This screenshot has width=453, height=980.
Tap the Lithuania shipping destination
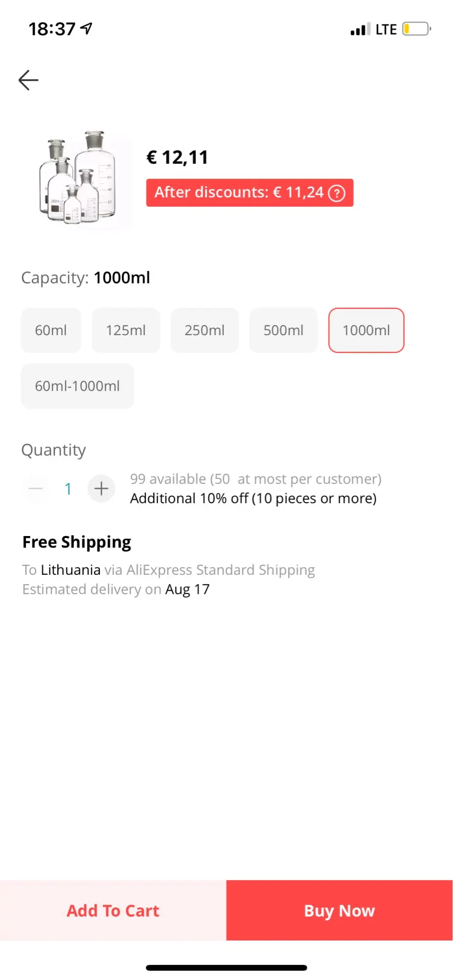click(71, 570)
